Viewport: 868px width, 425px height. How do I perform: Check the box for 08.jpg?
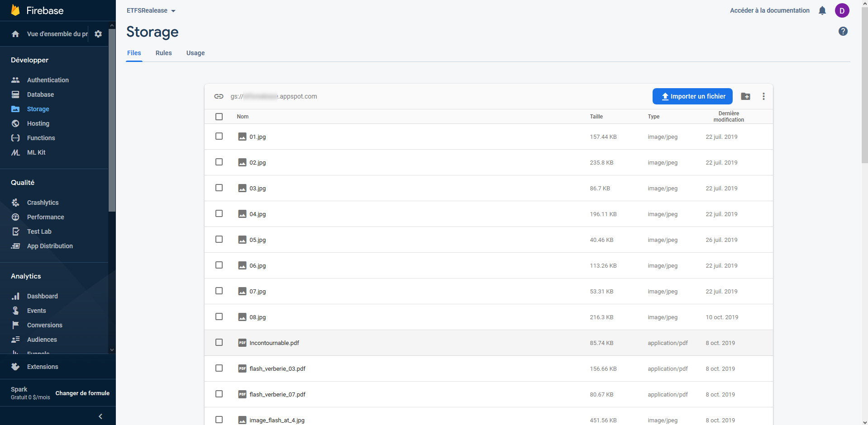coord(219,316)
